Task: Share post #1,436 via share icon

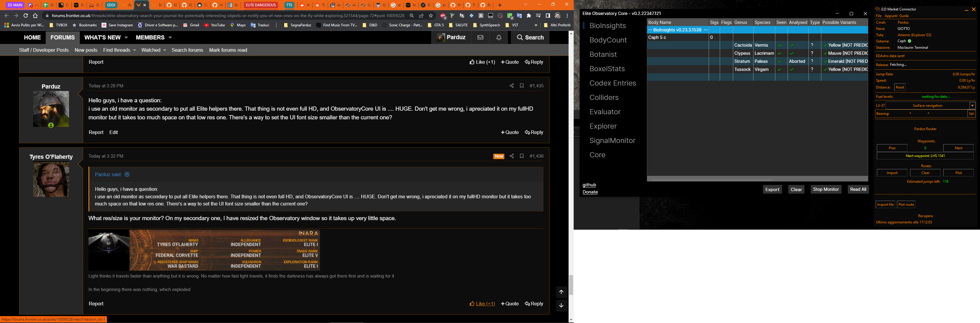Action: click(x=512, y=156)
